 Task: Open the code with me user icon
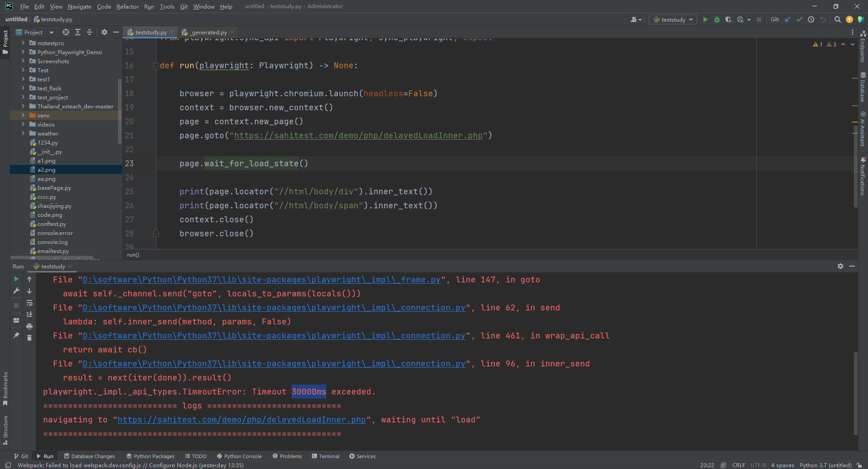pyautogui.click(x=636, y=19)
